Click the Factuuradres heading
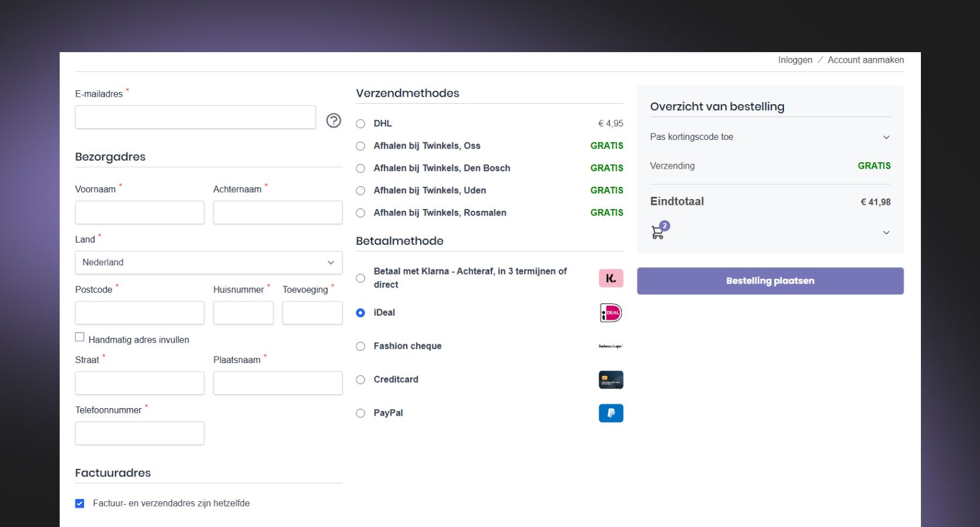This screenshot has height=527, width=980. (x=113, y=473)
